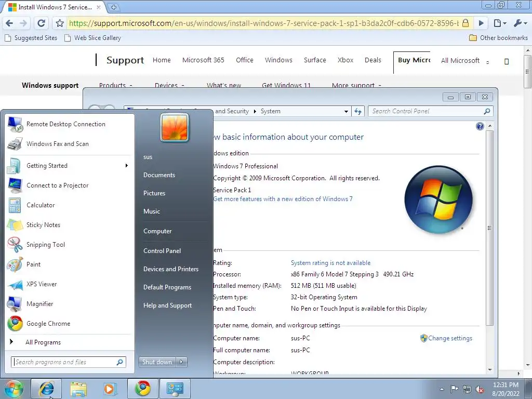
Task: Click the network icon in system tray
Action: coord(467,389)
